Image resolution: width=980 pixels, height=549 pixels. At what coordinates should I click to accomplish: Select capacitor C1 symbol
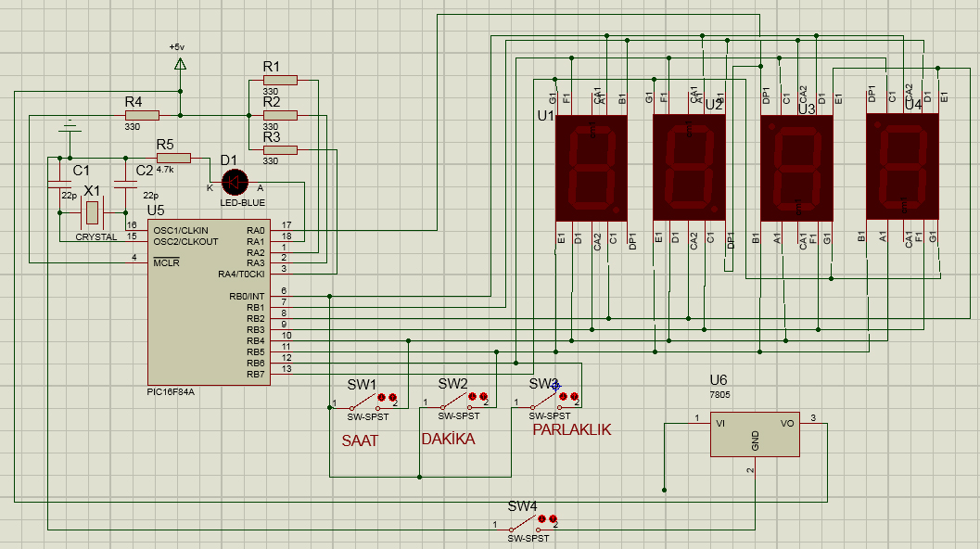click(x=59, y=185)
